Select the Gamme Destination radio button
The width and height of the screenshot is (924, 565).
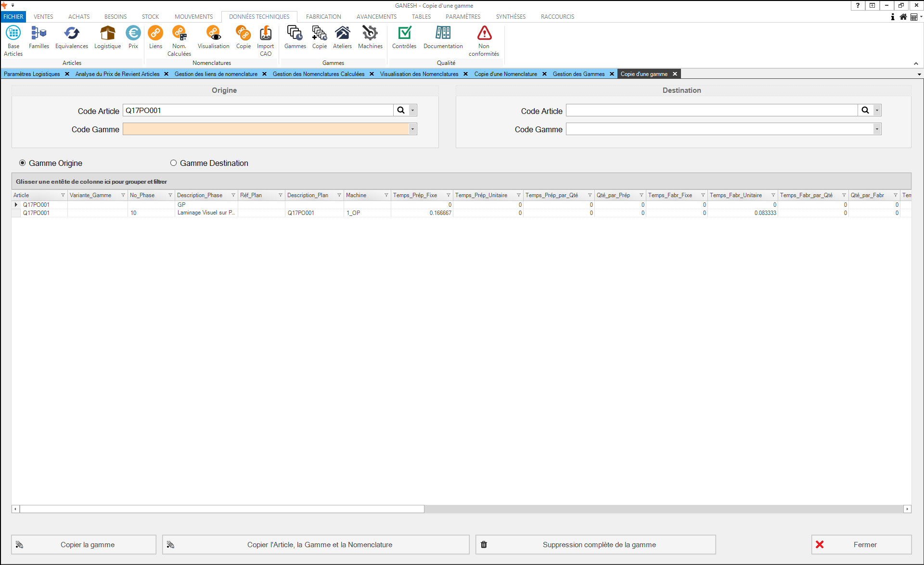coord(174,163)
